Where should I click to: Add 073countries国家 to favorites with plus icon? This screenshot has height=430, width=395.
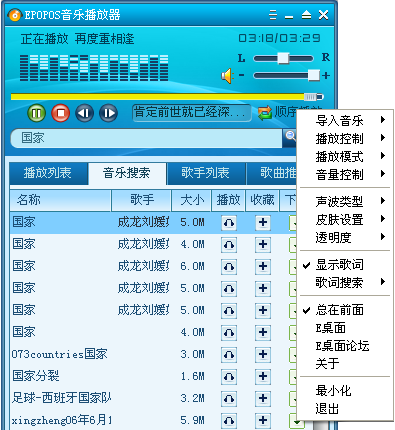pos(263,355)
